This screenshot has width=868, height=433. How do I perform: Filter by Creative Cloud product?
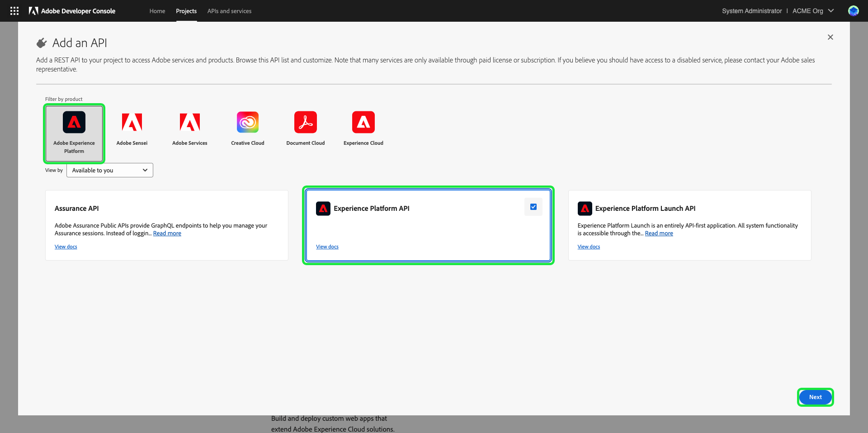click(x=248, y=129)
